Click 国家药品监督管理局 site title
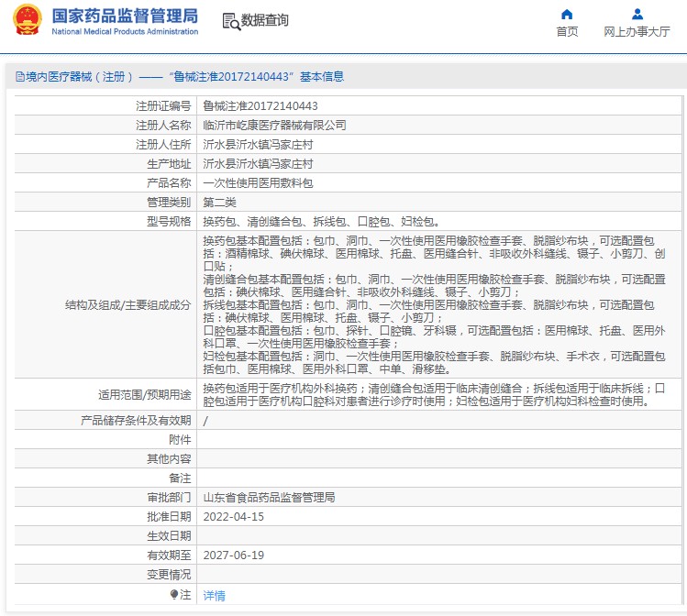687x616 pixels. [125, 16]
